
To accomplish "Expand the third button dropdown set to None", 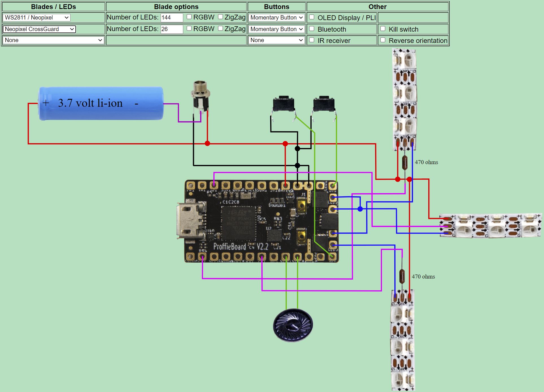I will pyautogui.click(x=276, y=40).
